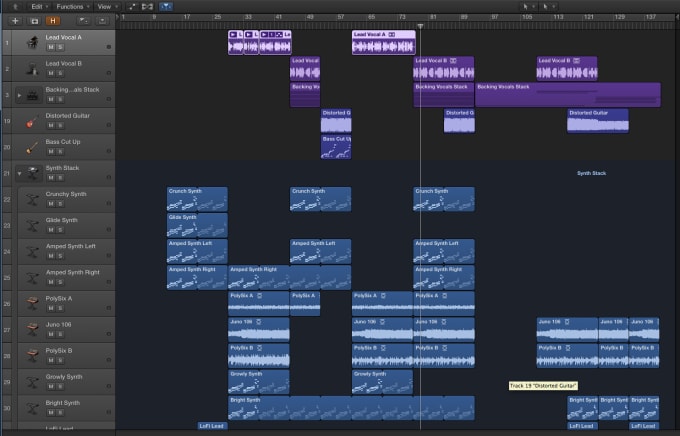This screenshot has height=436, width=680.
Task: Open the Edit menu
Action: pyautogui.click(x=39, y=7)
